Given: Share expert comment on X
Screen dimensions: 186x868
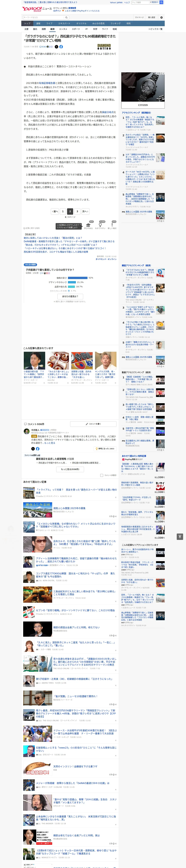Looking at the screenshot, I should click(33, 449).
